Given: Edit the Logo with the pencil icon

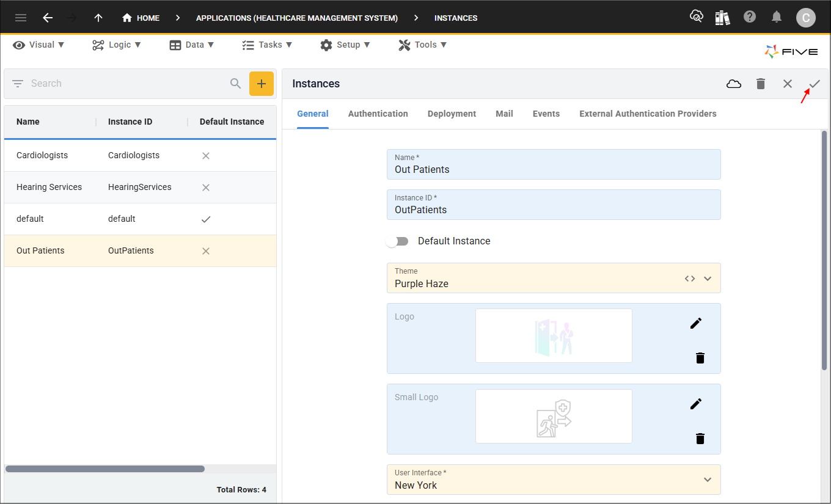Looking at the screenshot, I should (696, 323).
